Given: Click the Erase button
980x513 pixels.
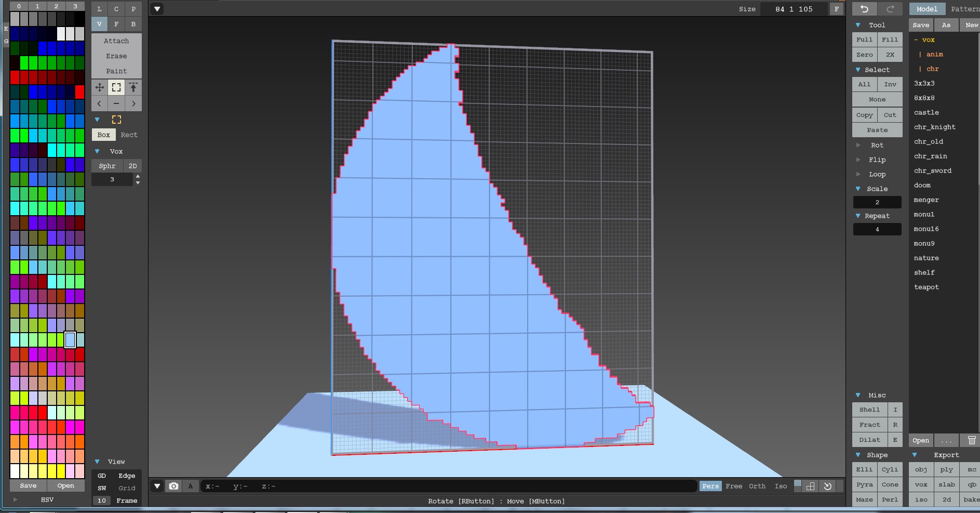Looking at the screenshot, I should tap(116, 56).
